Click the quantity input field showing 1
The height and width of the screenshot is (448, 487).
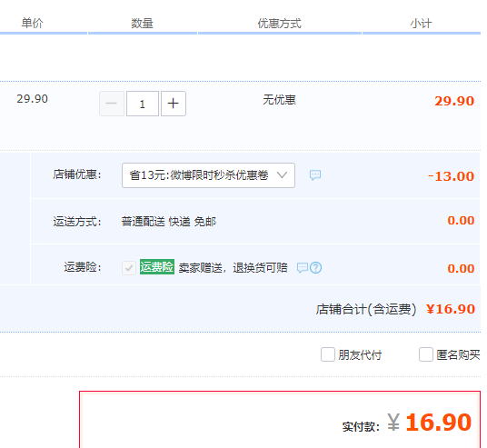click(143, 104)
